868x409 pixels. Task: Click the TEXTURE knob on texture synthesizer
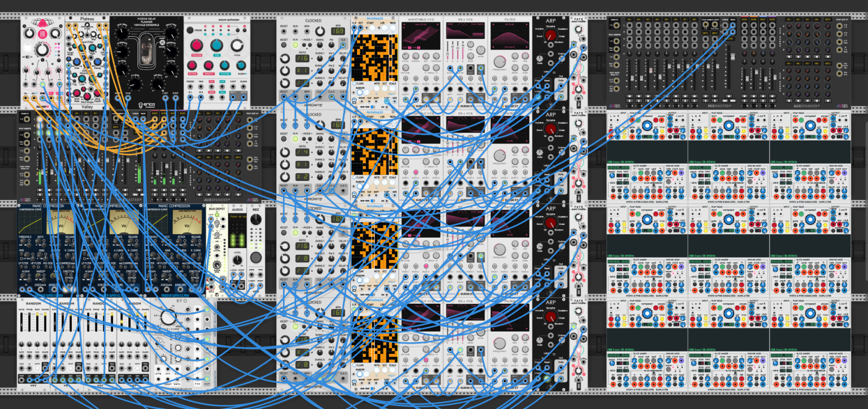(x=224, y=66)
